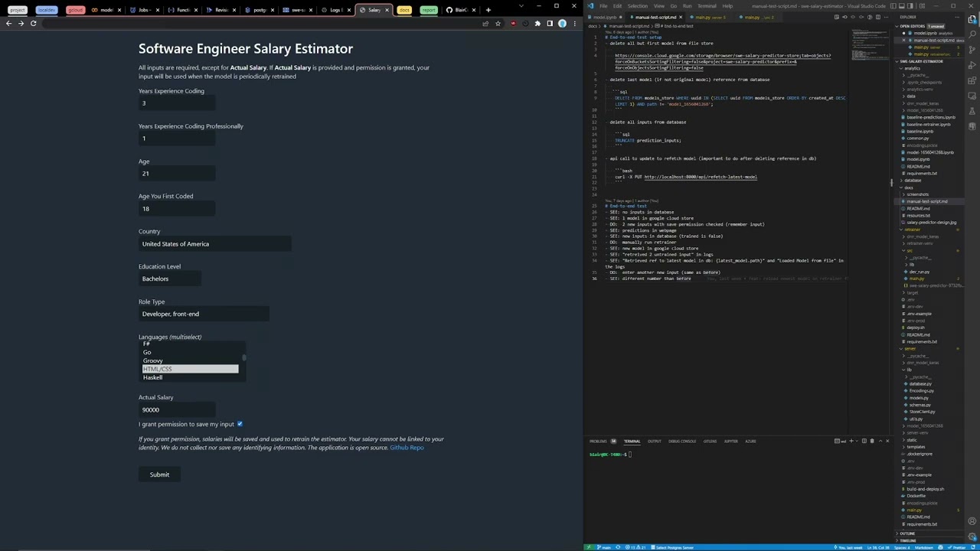980x551 pixels.
Task: Split the terminal panel
Action: tap(864, 441)
